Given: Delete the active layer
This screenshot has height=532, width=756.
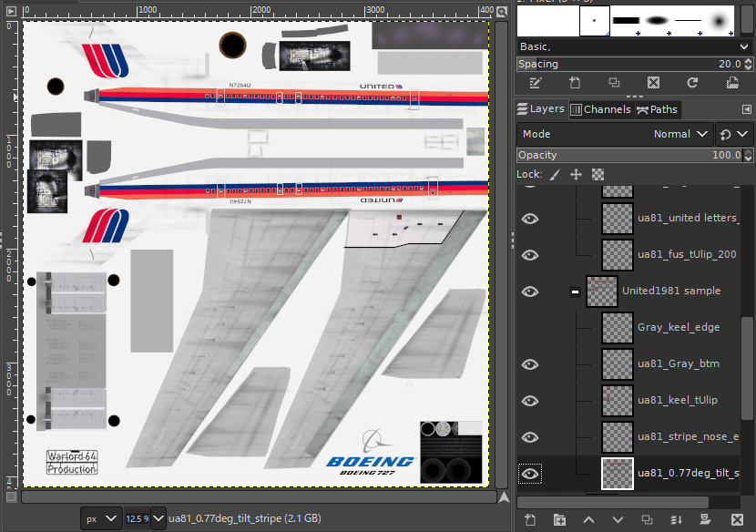Looking at the screenshot, I should point(737,519).
